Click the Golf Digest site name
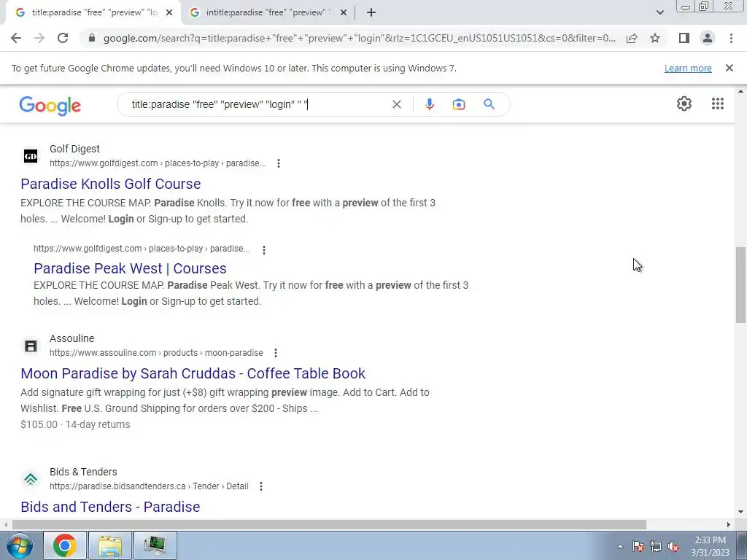 (x=75, y=149)
